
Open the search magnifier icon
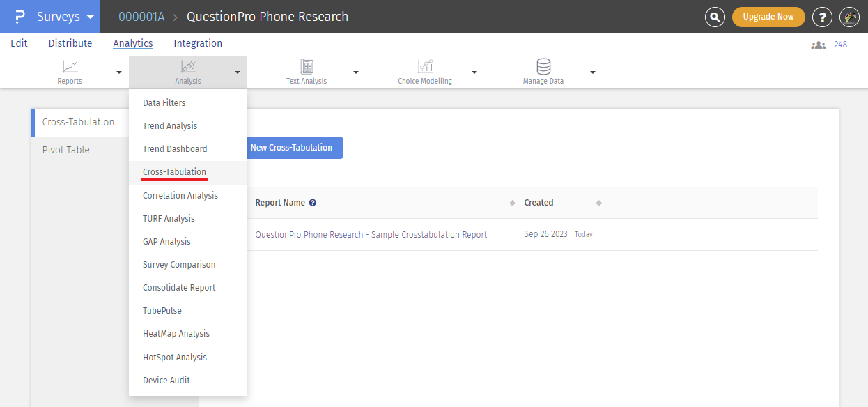715,17
